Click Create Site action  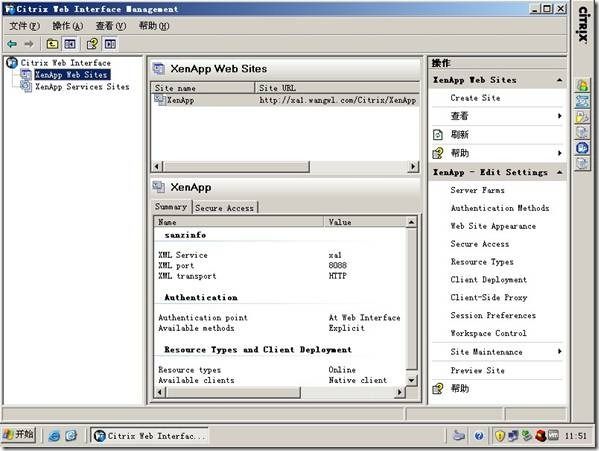tap(475, 98)
